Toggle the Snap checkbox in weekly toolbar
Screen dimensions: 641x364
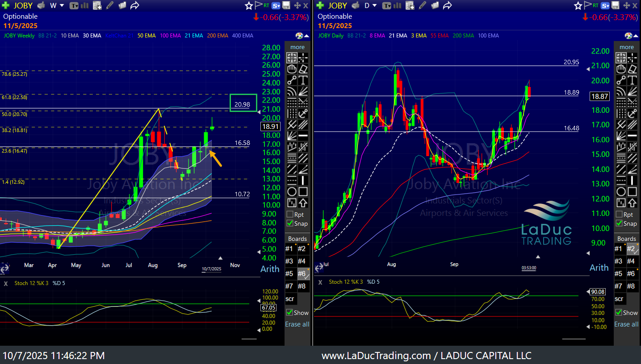tap(290, 223)
